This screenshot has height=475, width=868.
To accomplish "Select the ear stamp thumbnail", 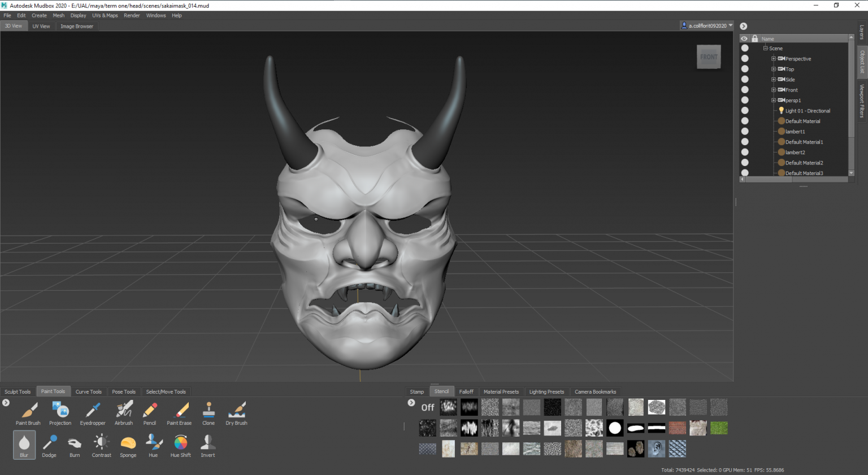I will click(657, 448).
